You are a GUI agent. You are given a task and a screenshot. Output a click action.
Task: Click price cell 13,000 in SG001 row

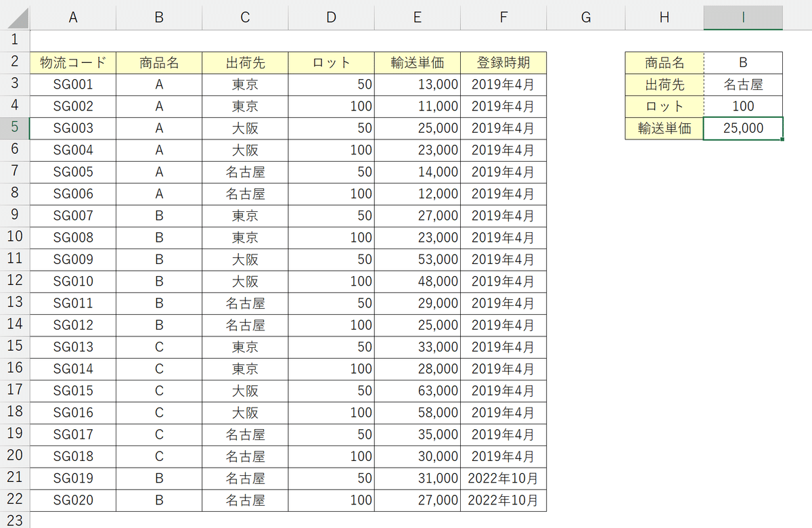coord(417,85)
